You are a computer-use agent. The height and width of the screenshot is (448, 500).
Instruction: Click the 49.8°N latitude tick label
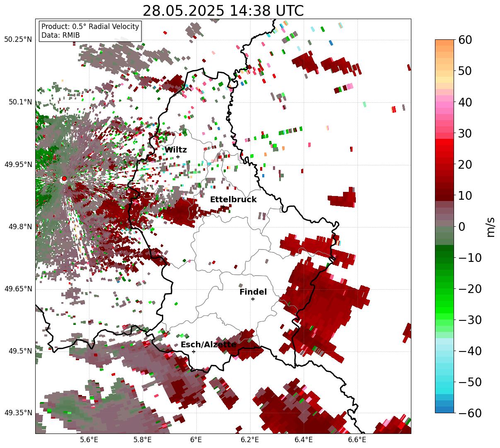(x=20, y=227)
